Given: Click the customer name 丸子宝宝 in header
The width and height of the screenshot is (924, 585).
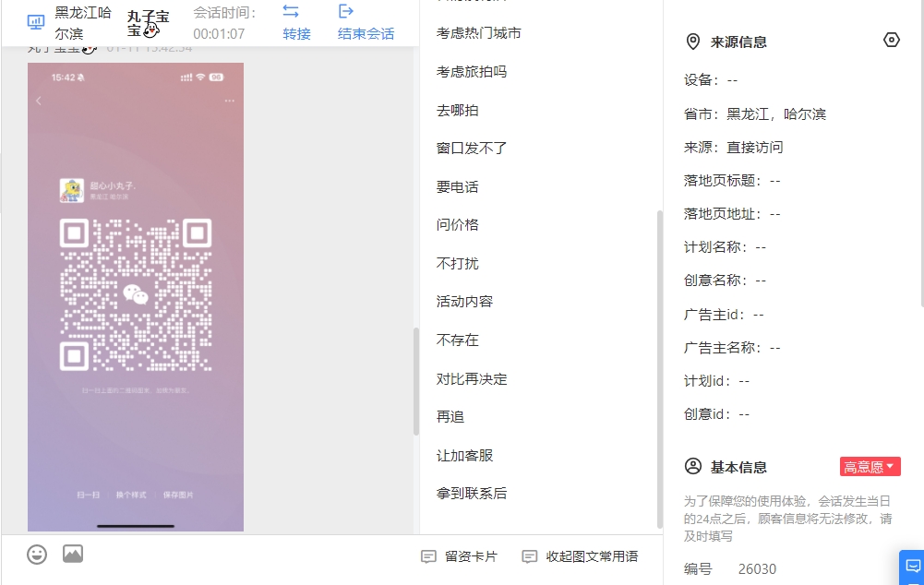Looking at the screenshot, I should (149, 24).
